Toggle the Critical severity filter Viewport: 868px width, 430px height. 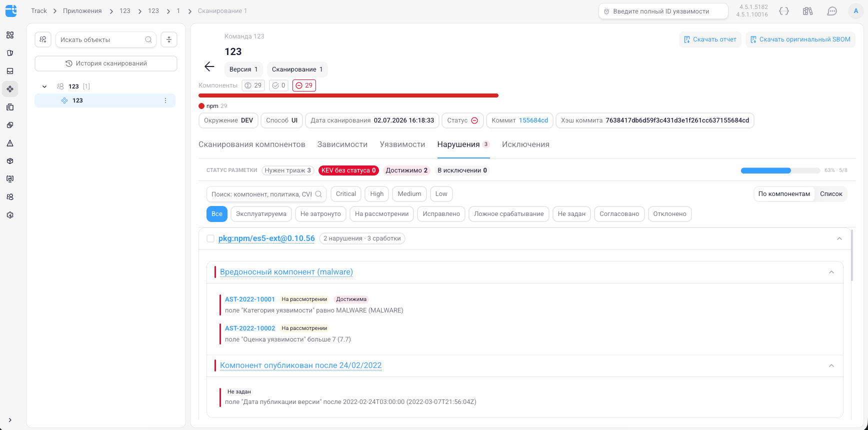(346, 194)
